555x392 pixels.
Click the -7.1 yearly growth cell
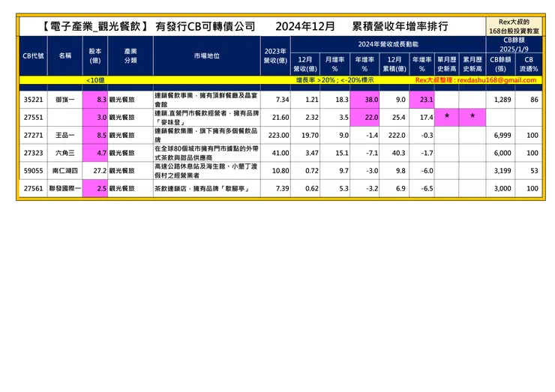click(364, 153)
